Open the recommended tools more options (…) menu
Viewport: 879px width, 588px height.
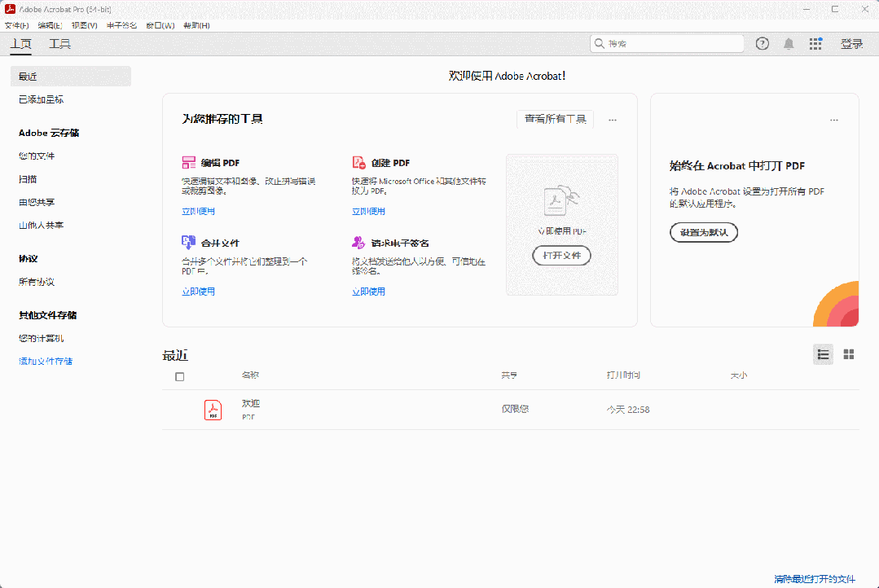point(612,120)
